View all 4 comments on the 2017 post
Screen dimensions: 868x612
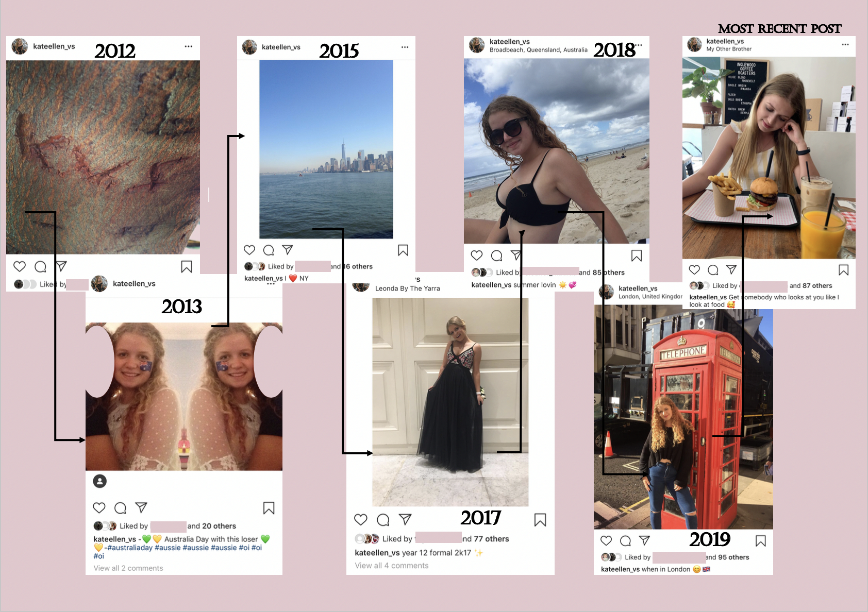[x=392, y=566]
